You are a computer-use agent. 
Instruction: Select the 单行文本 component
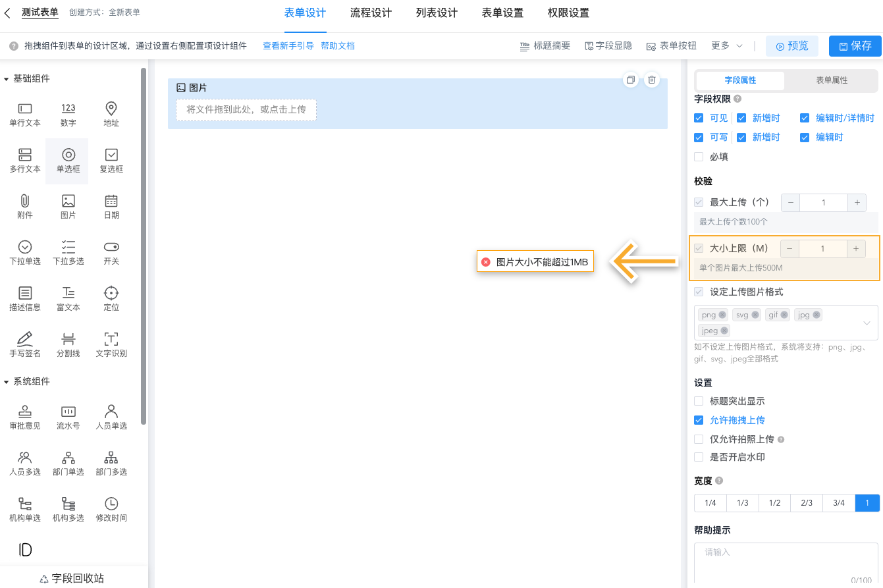click(x=24, y=115)
